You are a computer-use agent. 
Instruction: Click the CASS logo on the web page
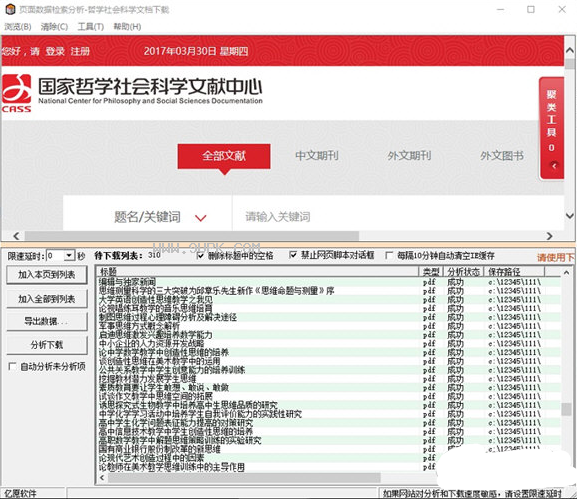coord(17,94)
